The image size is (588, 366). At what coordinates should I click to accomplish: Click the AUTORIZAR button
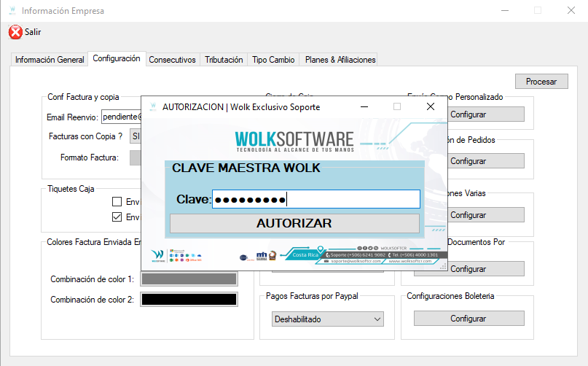294,223
